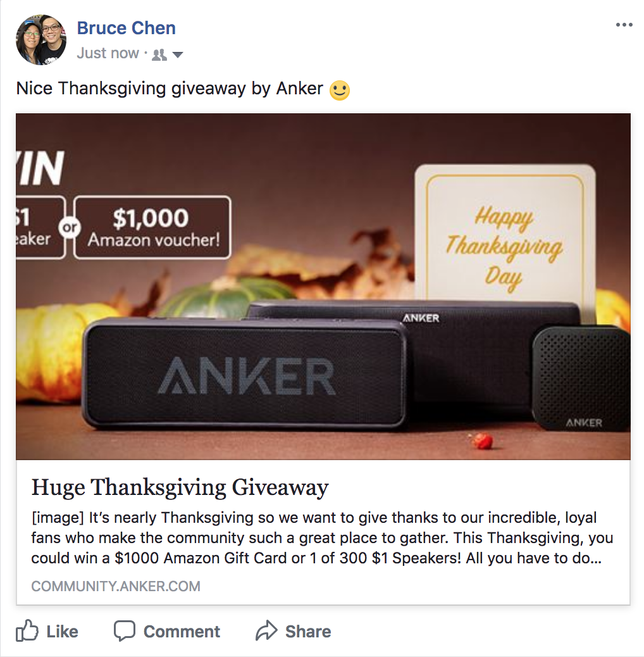
Task: Open the Huge Thanksgiving Giveaway headline
Action: tap(180, 488)
